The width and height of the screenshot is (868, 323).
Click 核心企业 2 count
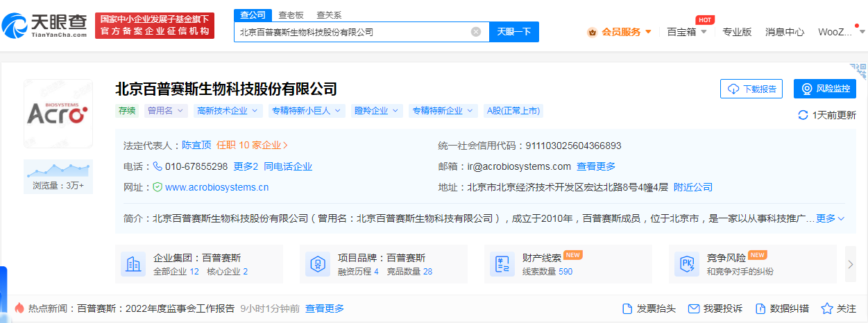pos(228,272)
